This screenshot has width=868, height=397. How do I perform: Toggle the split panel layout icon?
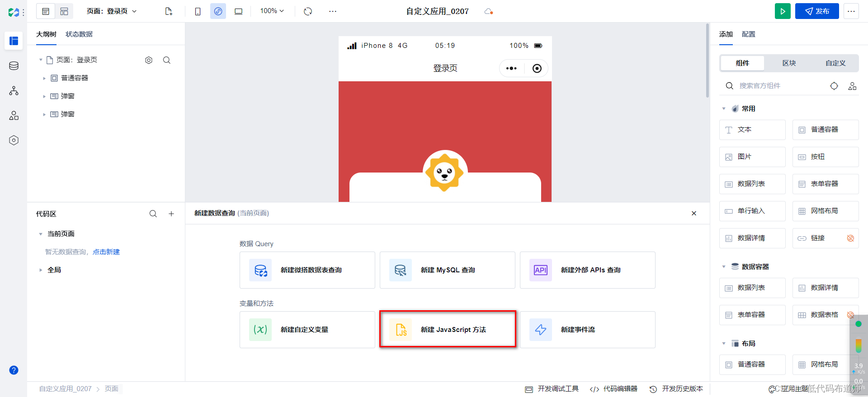click(x=64, y=11)
